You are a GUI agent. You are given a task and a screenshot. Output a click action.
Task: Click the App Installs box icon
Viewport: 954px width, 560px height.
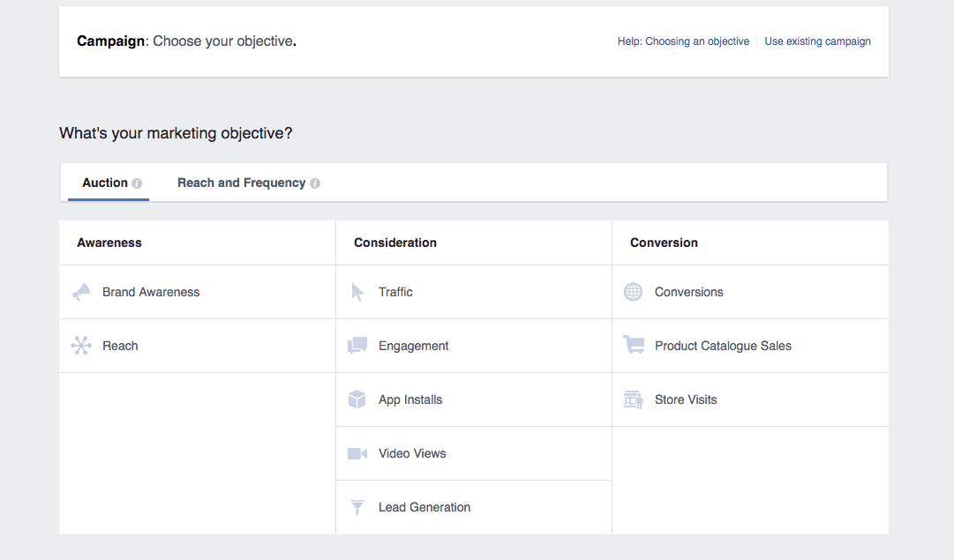pyautogui.click(x=357, y=399)
